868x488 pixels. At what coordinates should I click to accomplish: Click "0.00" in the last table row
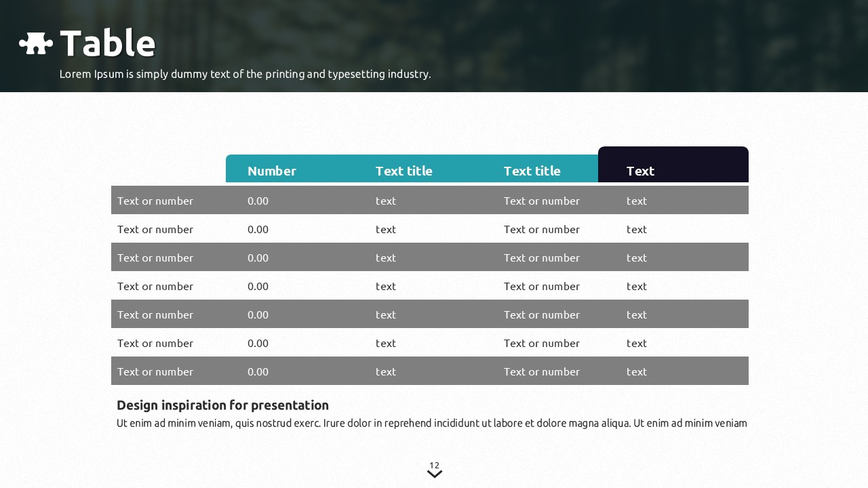pos(258,371)
